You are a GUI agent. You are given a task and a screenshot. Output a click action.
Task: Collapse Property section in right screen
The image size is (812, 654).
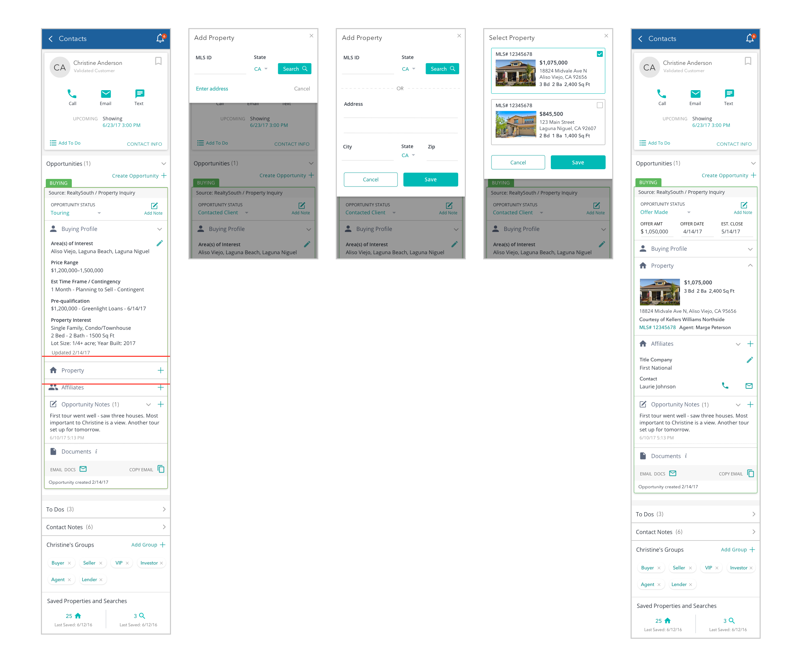click(x=750, y=266)
